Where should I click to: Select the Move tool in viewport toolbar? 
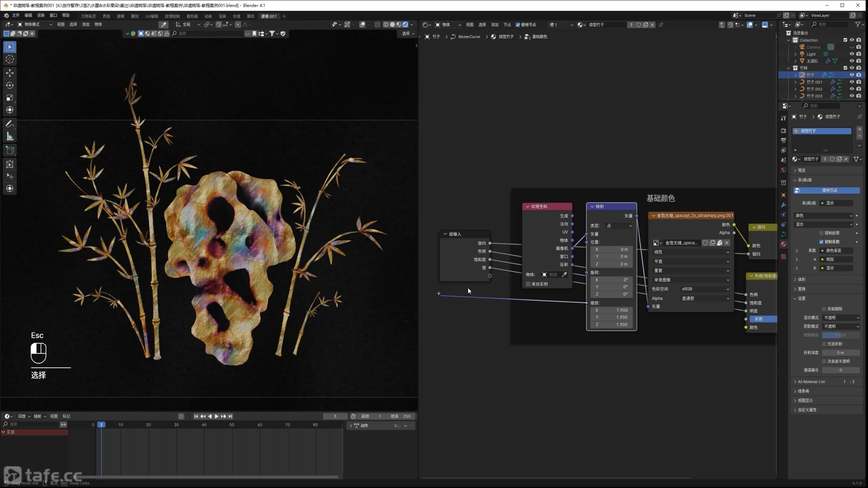click(x=10, y=73)
